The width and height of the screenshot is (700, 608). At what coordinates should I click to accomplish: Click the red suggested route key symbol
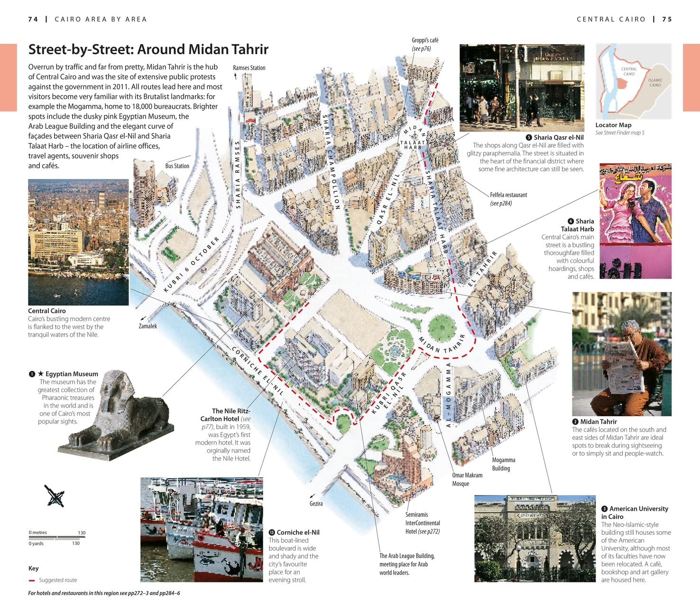tap(32, 580)
